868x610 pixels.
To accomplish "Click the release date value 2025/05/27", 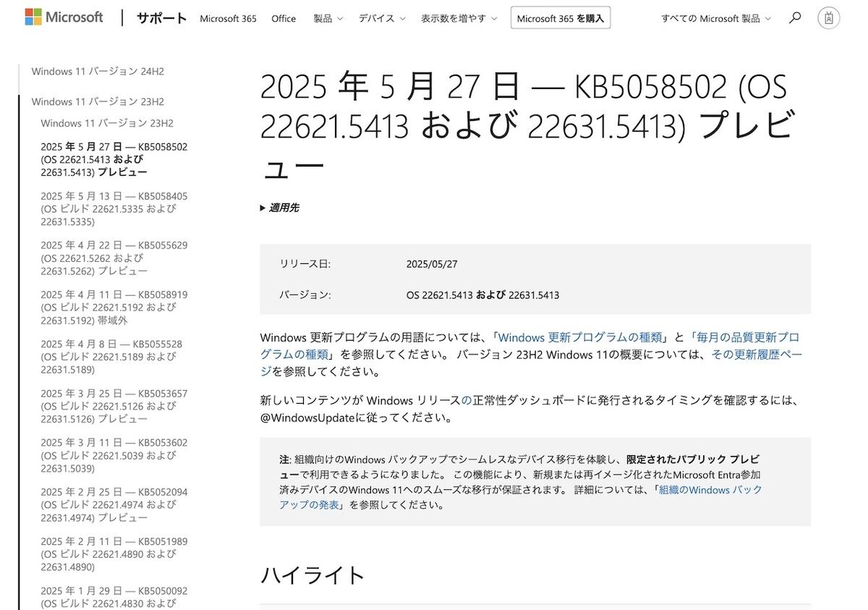I will (x=432, y=264).
